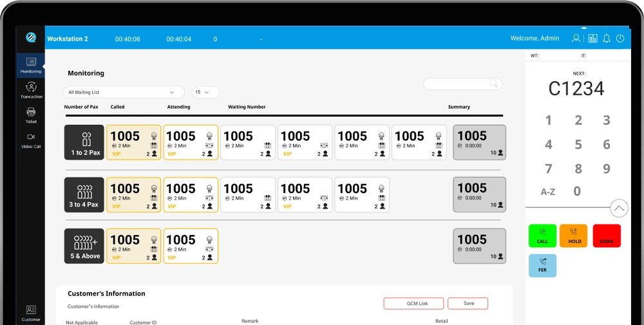Click the Attending column header
This screenshot has width=644, height=325.
point(178,107)
